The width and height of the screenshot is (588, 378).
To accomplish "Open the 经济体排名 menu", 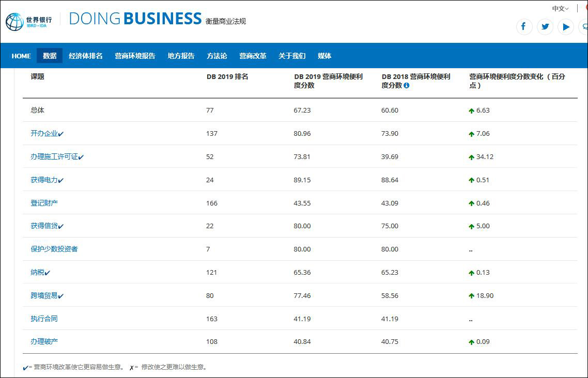I will pos(86,56).
